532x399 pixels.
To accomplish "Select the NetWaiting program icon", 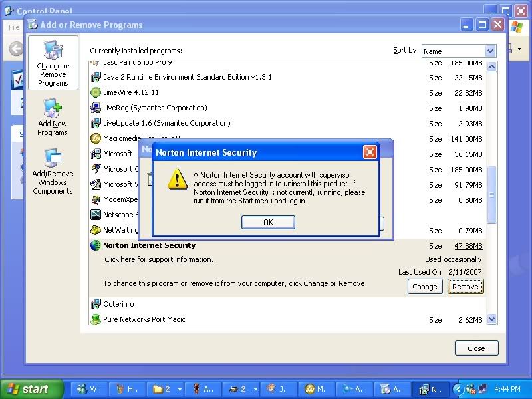I will click(x=96, y=230).
